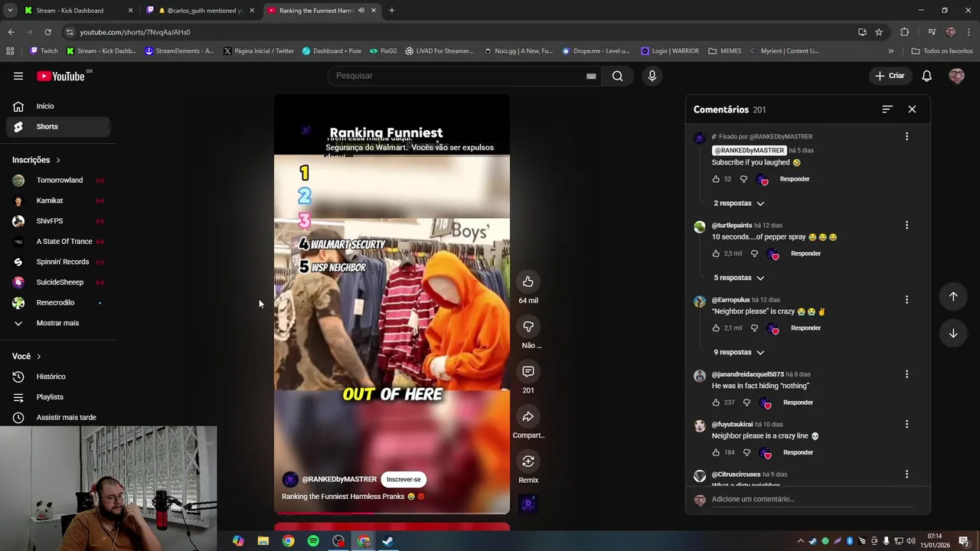Open options menu for turtlepaints comment

coord(906,225)
